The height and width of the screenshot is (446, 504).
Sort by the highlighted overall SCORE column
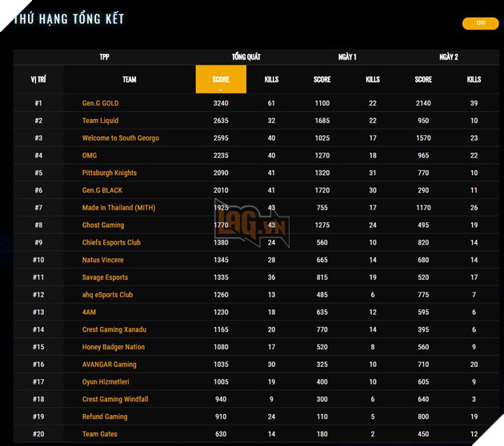click(221, 79)
